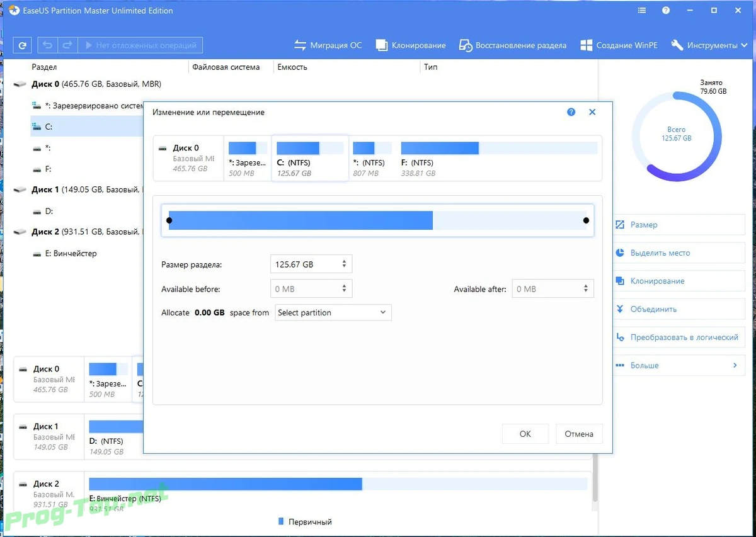Click the Емкость column header
Screen dimensions: 756x537
[x=292, y=67]
